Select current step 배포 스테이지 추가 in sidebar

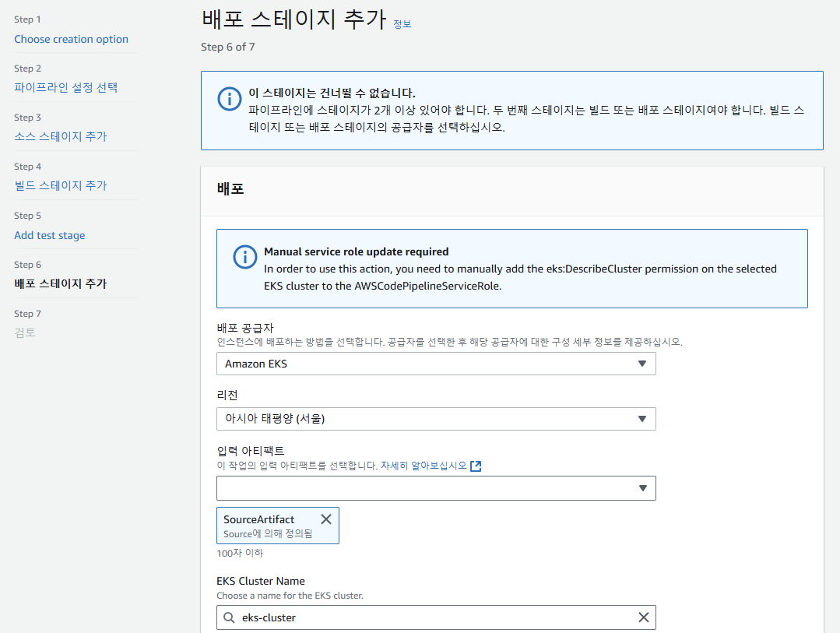pyautogui.click(x=61, y=283)
